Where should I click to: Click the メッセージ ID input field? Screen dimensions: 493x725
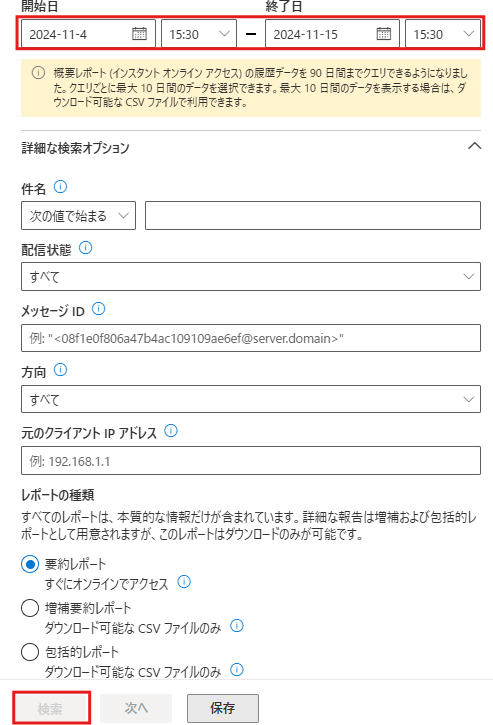point(251,338)
